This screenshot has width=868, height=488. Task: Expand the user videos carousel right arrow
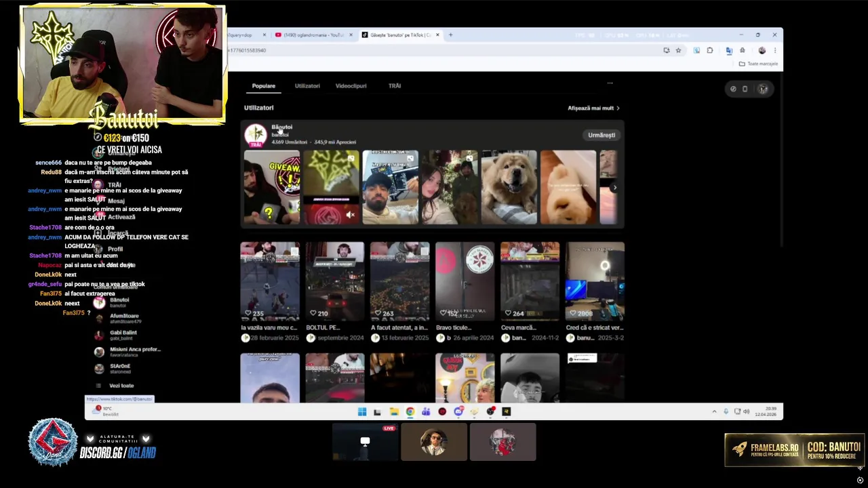(614, 188)
